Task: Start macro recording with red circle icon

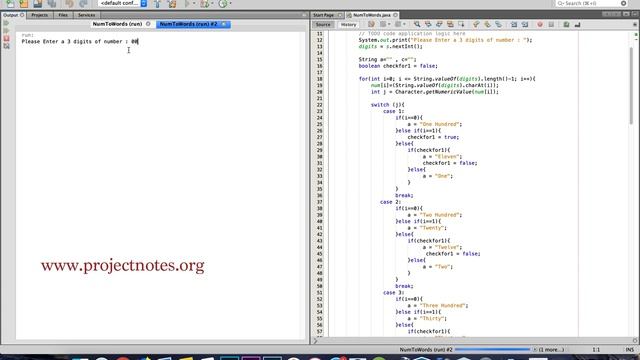Action: pyautogui.click(x=540, y=25)
